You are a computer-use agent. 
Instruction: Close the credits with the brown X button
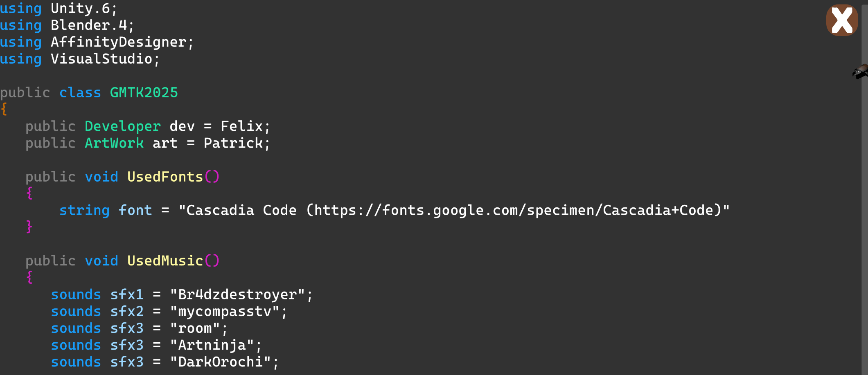842,20
